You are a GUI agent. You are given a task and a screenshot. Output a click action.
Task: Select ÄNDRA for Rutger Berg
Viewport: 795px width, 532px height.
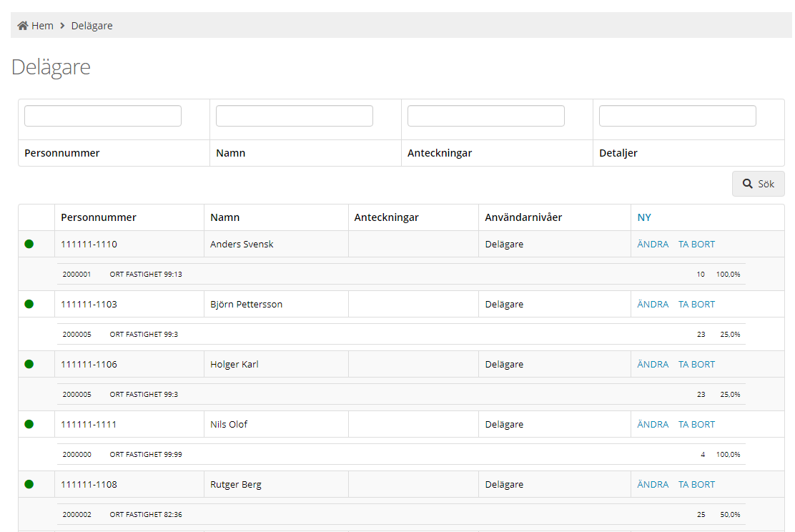pos(653,484)
